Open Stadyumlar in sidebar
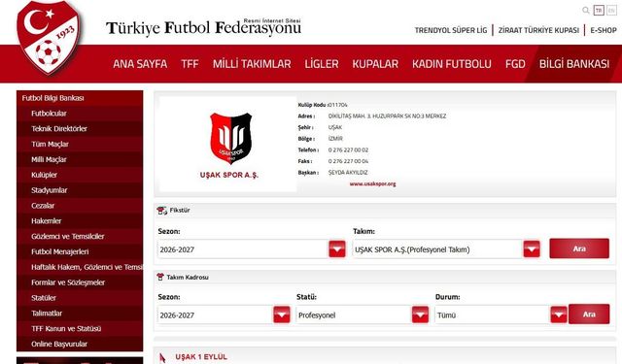Viewport: 622px width, 364px height. tap(80, 190)
